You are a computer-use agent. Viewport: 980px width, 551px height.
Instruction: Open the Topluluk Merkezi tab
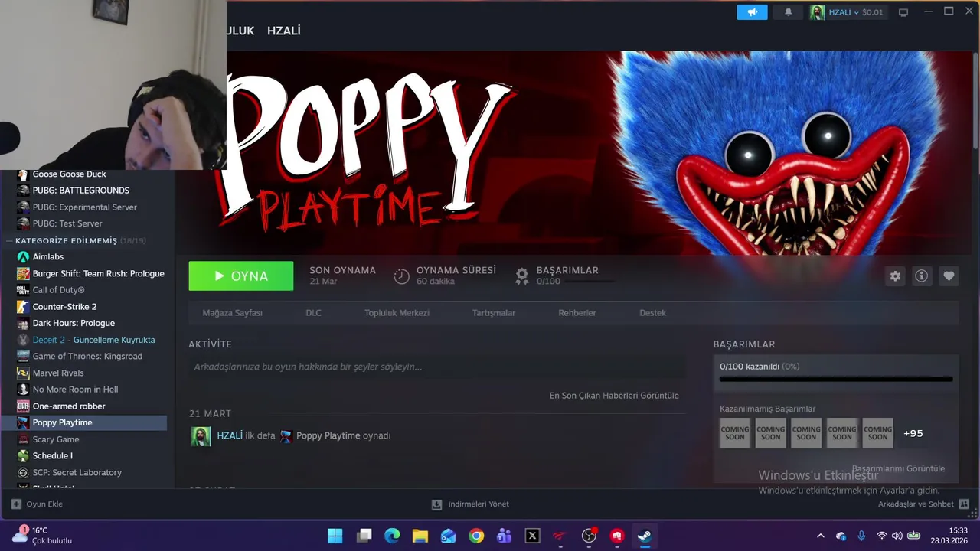tap(397, 313)
